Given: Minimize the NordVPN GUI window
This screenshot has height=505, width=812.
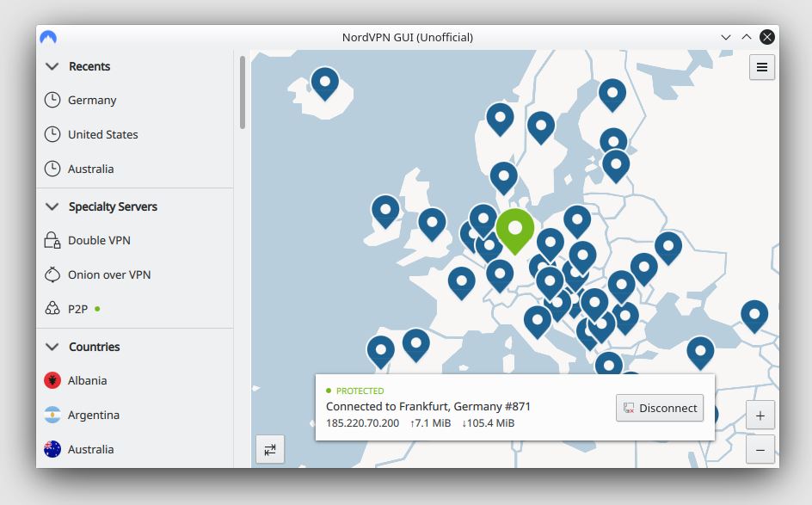Looking at the screenshot, I should point(725,37).
